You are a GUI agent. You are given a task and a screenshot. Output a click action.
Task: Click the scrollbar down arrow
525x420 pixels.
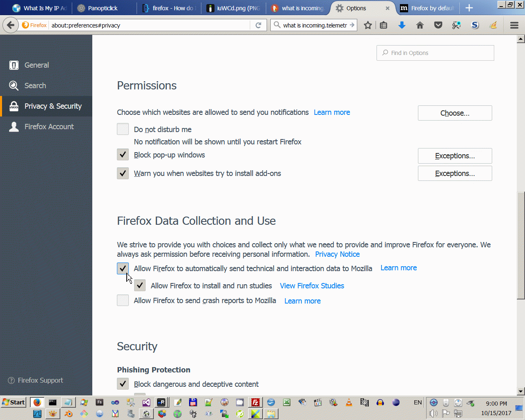coord(520,391)
